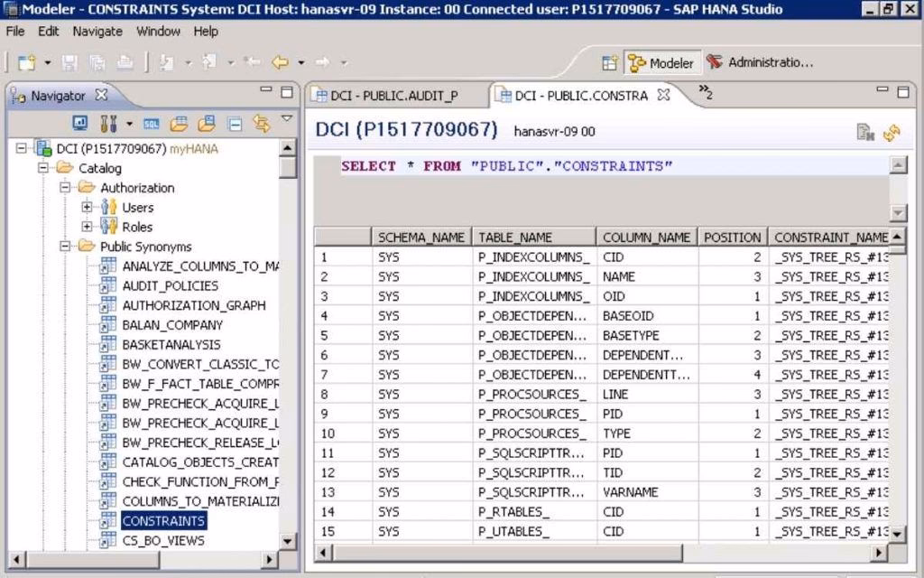This screenshot has width=924, height=578.
Task: Click the Back navigation arrow
Action: 280,62
